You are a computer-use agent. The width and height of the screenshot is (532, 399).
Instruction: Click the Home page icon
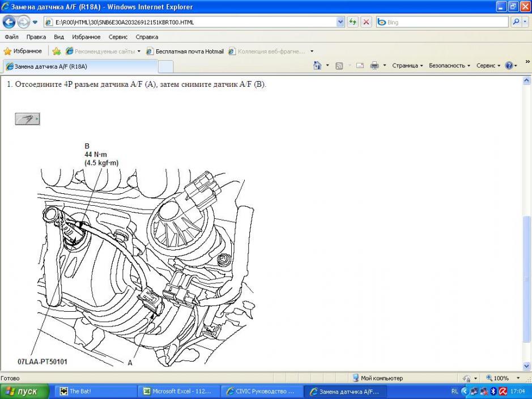click(318, 66)
